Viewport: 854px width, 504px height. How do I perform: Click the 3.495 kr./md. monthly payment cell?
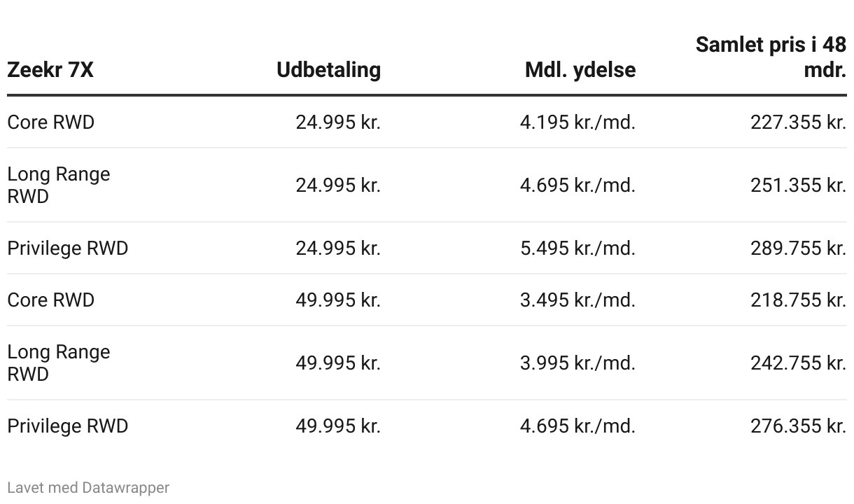(577, 300)
